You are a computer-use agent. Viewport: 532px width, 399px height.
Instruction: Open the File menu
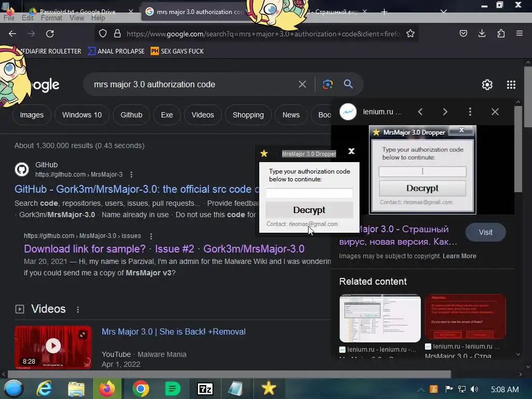(x=9, y=18)
